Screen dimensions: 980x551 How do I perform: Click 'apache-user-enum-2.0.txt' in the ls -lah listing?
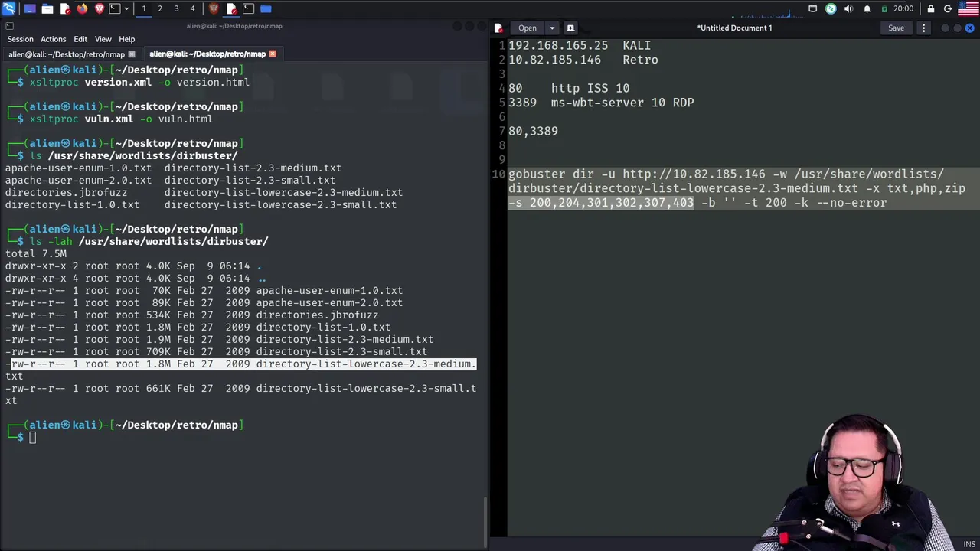tap(329, 302)
